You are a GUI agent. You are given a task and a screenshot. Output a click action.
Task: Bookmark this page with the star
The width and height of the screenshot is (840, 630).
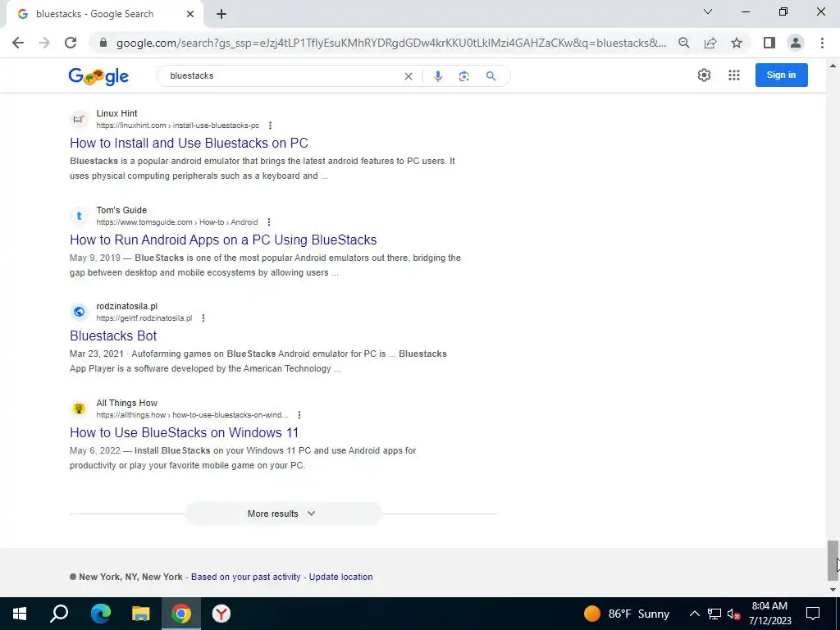pos(737,43)
